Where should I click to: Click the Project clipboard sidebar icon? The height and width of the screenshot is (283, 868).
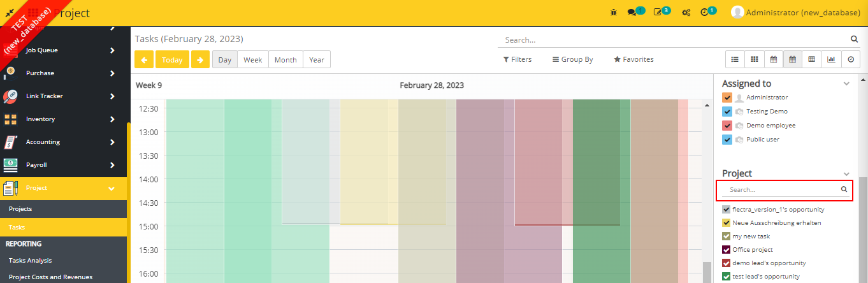coord(10,188)
